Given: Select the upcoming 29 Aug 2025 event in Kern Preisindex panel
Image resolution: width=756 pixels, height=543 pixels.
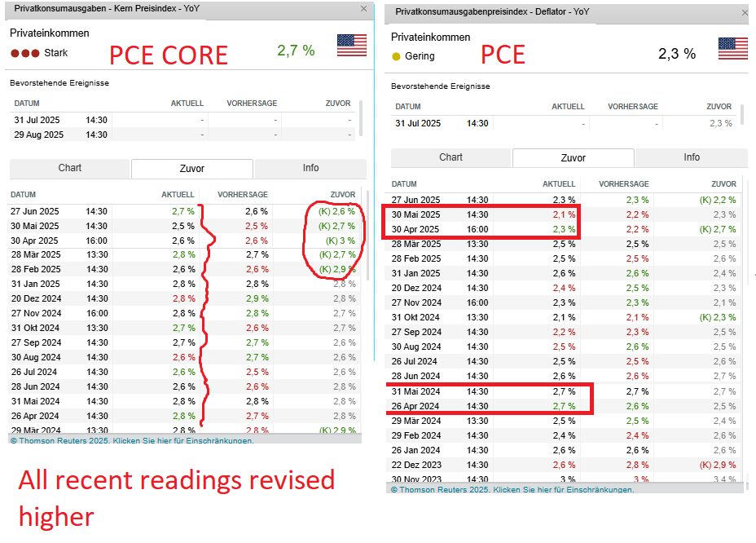Looking at the screenshot, I should (182, 135).
